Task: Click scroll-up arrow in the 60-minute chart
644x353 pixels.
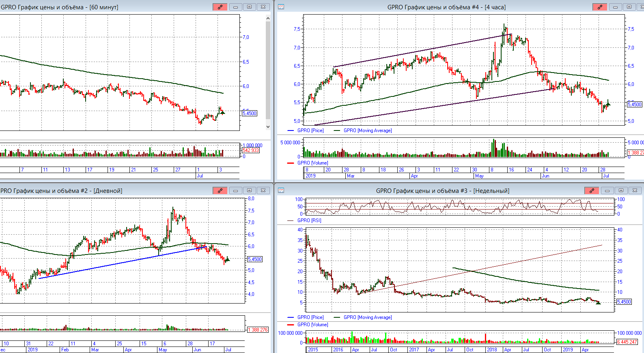Action: coord(268,18)
